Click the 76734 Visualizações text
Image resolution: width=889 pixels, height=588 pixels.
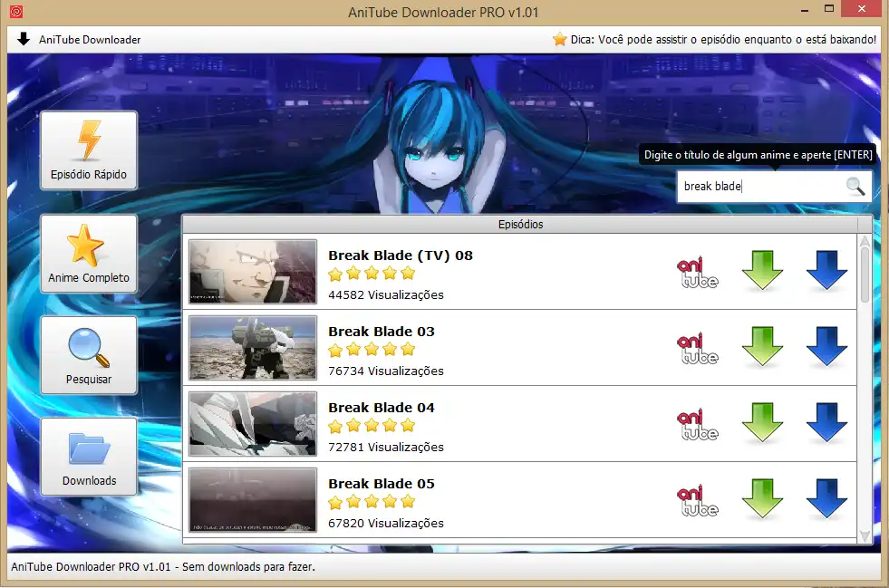386,371
